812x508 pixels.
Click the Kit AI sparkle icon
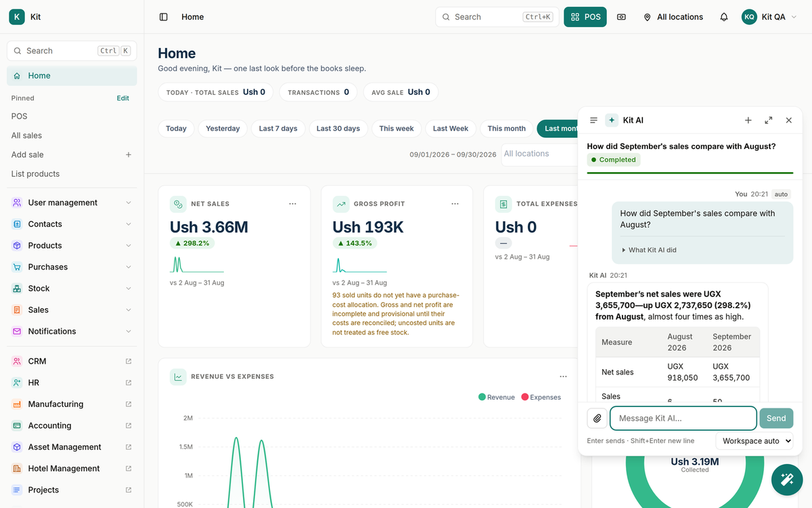tap(612, 120)
